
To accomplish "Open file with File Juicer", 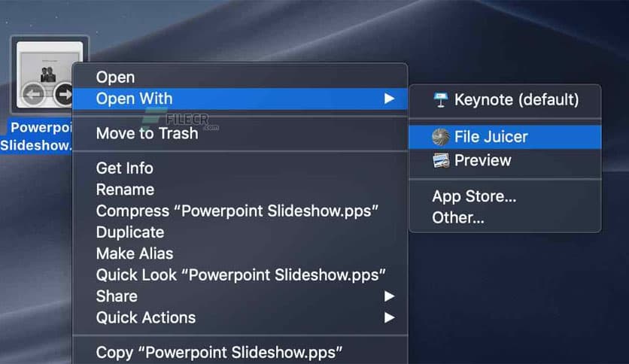I will 505,137.
